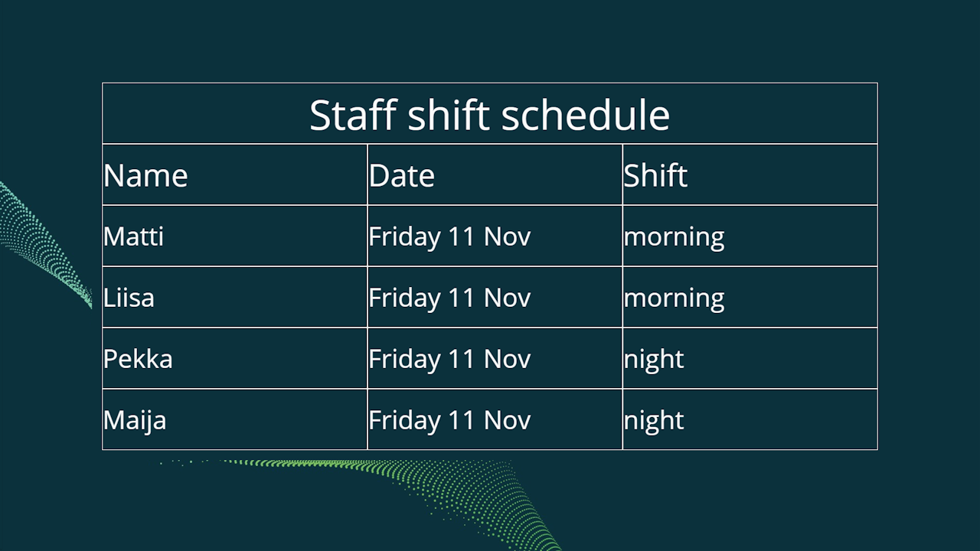The width and height of the screenshot is (980, 551).
Task: Click the word "schedule" in the title
Action: coord(586,115)
